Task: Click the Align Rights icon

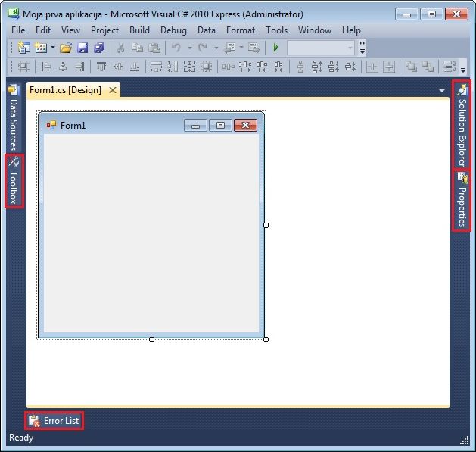Action: pyautogui.click(x=79, y=67)
